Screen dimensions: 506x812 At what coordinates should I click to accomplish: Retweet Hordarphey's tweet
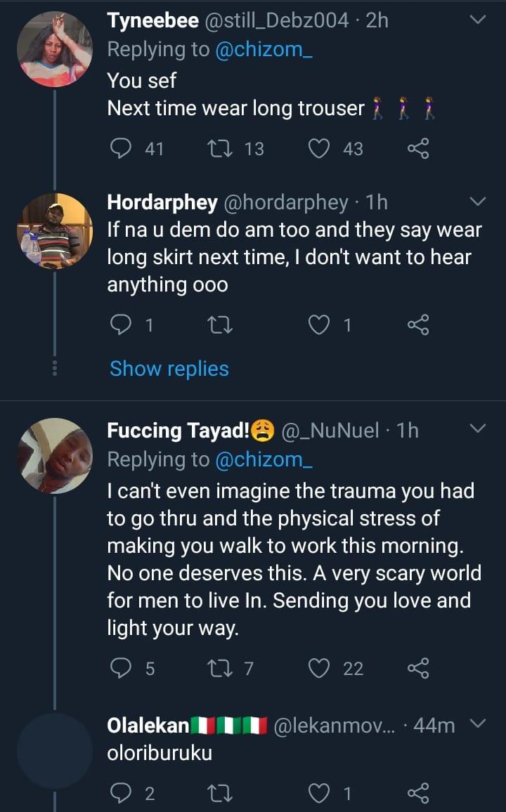pyautogui.click(x=219, y=325)
